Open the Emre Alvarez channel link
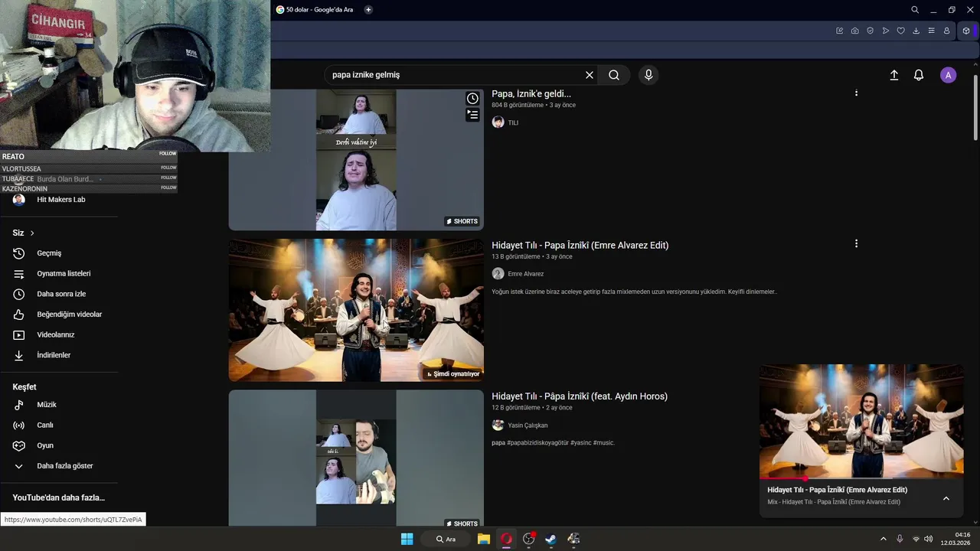The image size is (980, 551). click(525, 274)
